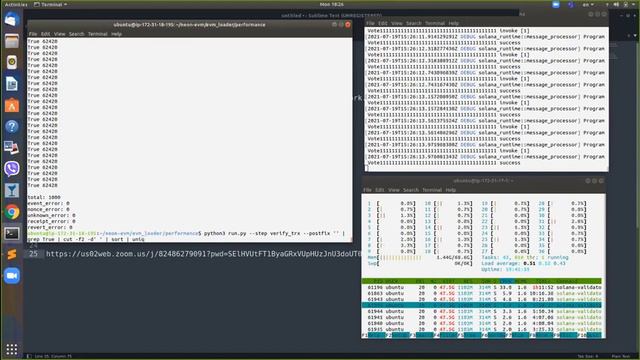This screenshot has width=640, height=360.
Task: Click the htop Mem usage bar
Action: coord(420,258)
